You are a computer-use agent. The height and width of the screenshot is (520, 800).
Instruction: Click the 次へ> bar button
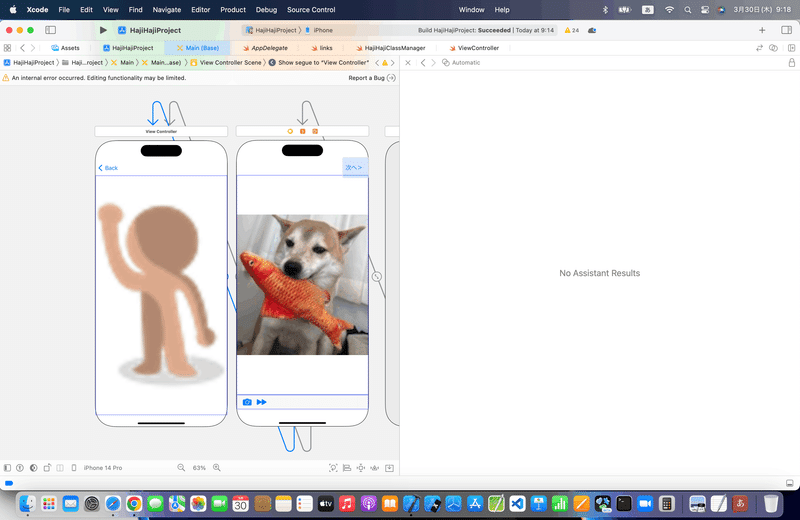pos(354,167)
